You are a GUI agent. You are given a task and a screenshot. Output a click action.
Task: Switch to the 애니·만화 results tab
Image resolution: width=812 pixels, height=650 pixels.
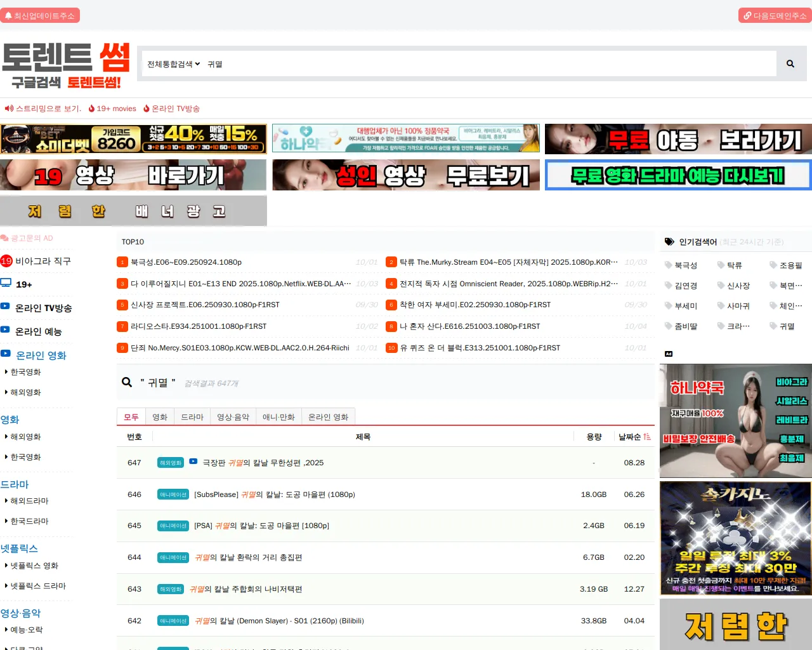pyautogui.click(x=278, y=417)
